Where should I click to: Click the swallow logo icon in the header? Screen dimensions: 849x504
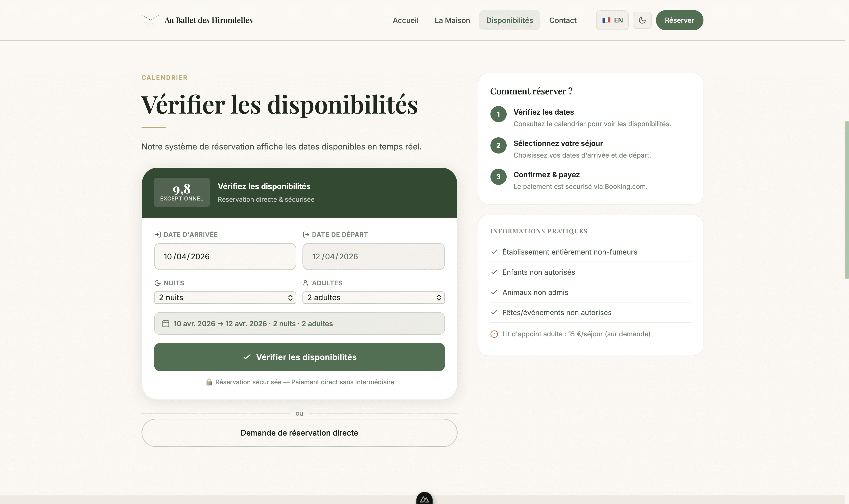point(150,20)
